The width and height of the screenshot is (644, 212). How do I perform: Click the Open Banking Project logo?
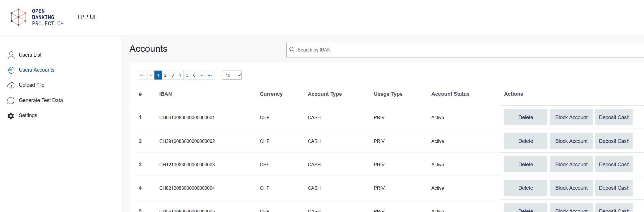point(37,17)
